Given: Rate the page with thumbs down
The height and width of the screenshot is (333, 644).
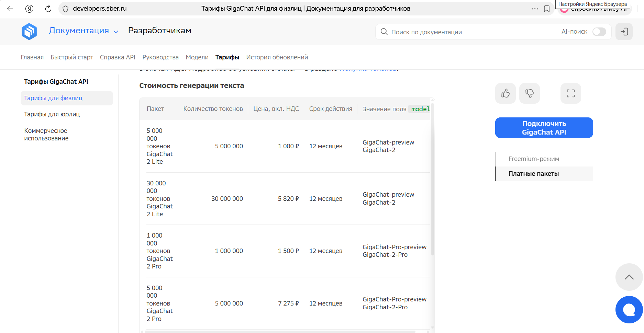Looking at the screenshot, I should click(x=529, y=93).
